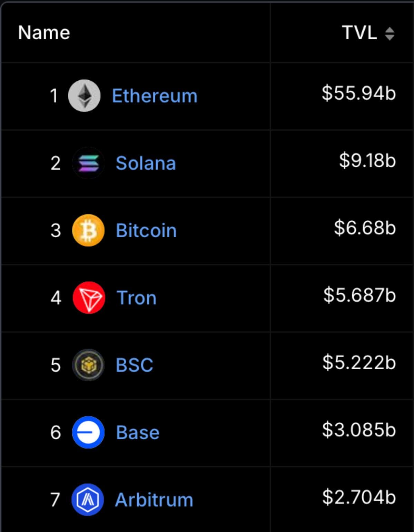Open the Bitcoin chain link
Viewport: 414px width, 532px height.
click(146, 230)
